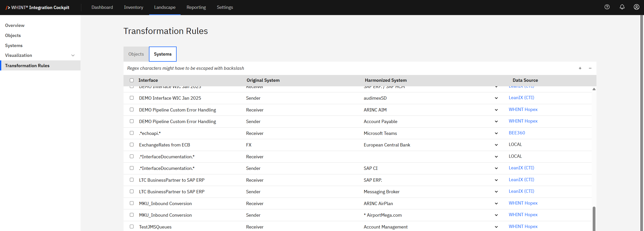Screen dimensions: 644x231
Task: Open the BEE360 data source link
Action: pos(517,133)
